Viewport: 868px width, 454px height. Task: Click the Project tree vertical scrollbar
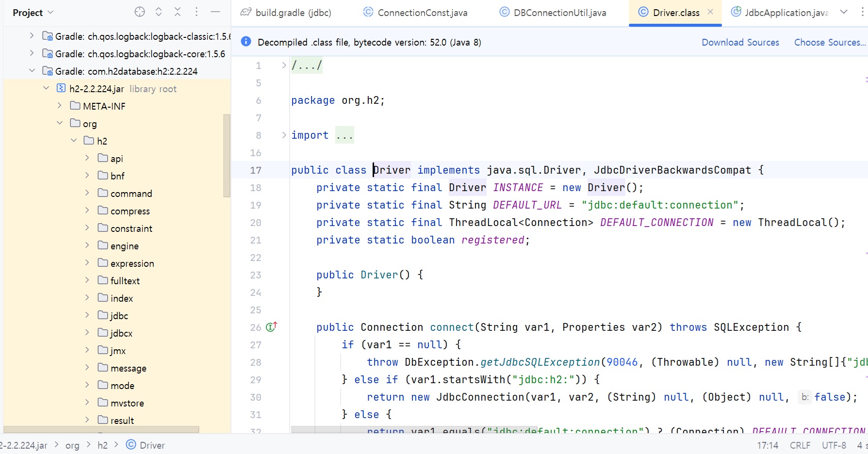pyautogui.click(x=226, y=155)
